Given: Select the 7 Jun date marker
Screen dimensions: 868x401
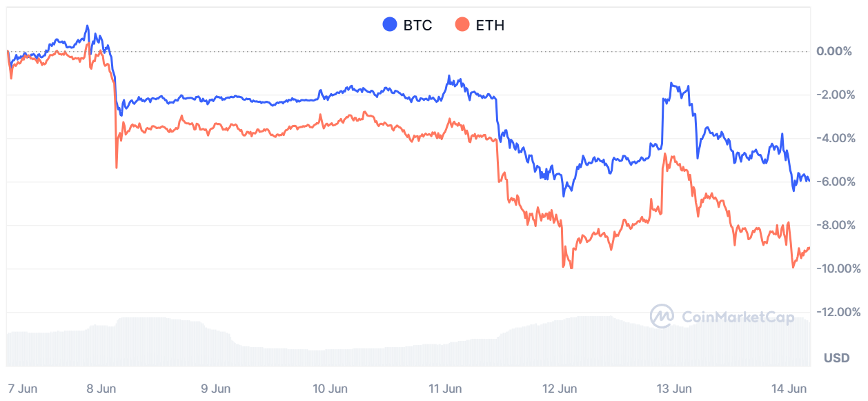Looking at the screenshot, I should [x=22, y=388].
